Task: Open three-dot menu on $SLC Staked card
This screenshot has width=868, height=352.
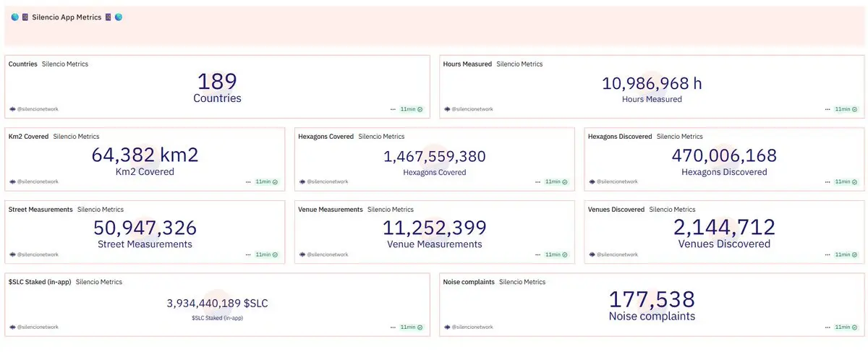Action: coord(393,327)
